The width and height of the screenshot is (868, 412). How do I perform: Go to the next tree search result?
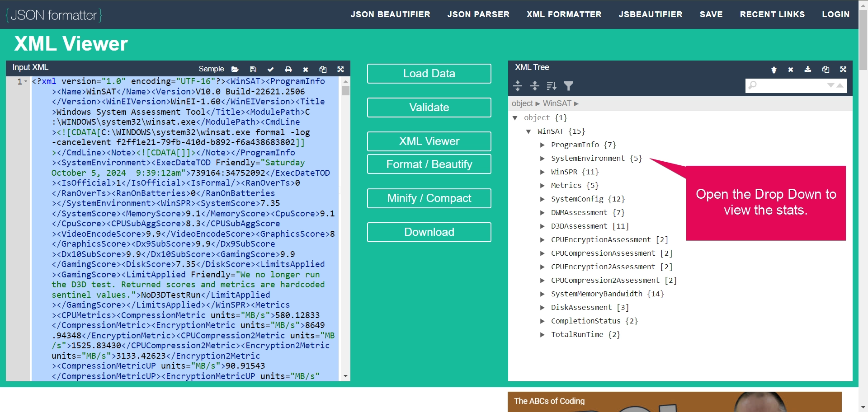click(x=831, y=85)
